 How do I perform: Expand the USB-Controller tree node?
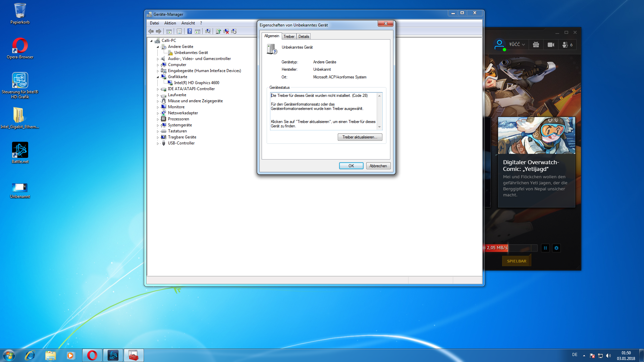coord(158,143)
